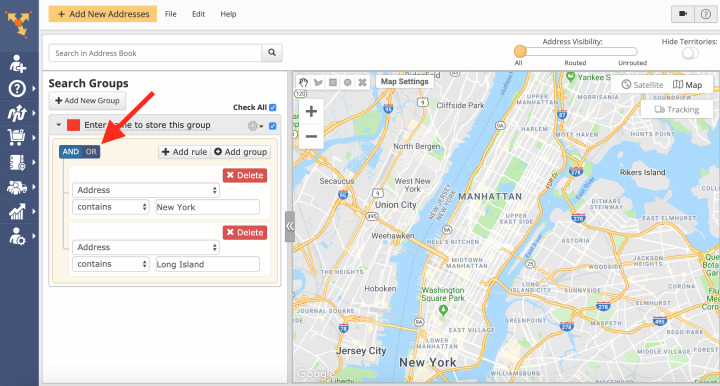The height and width of the screenshot is (386, 720).
Task: Click the Route4Me logo icon
Action: (19, 23)
